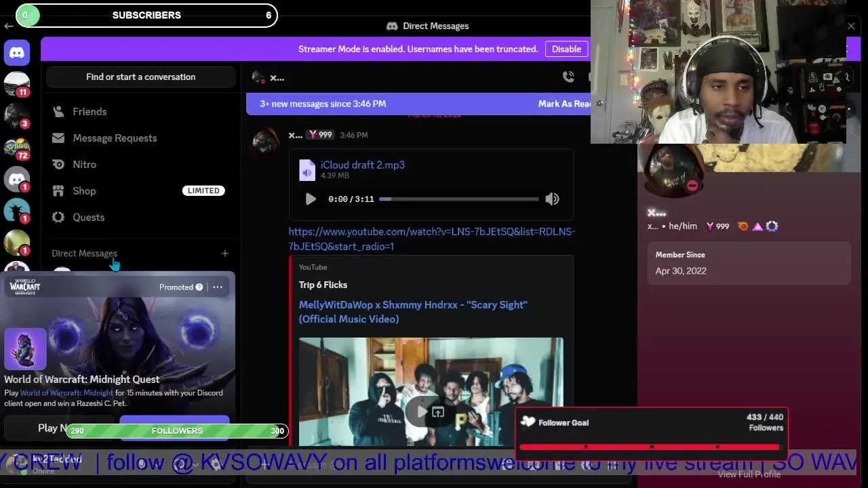Click the pink triangle profile badge
The height and width of the screenshot is (488, 868).
[757, 226]
